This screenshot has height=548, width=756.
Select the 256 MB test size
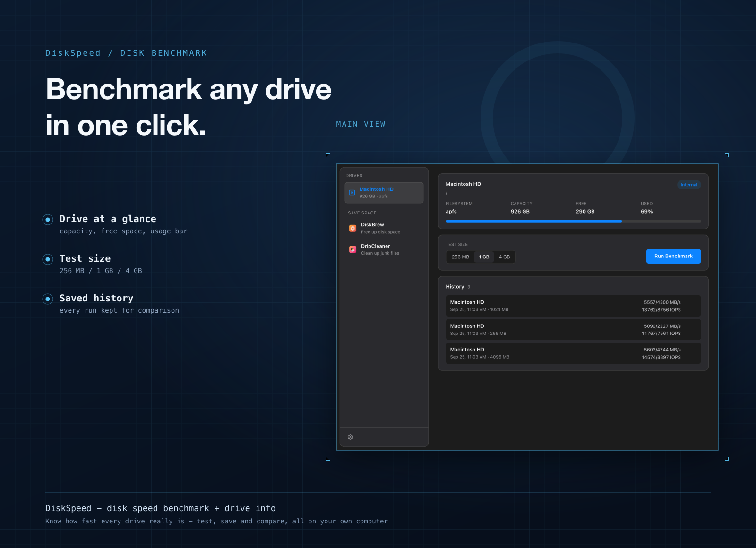coord(460,257)
